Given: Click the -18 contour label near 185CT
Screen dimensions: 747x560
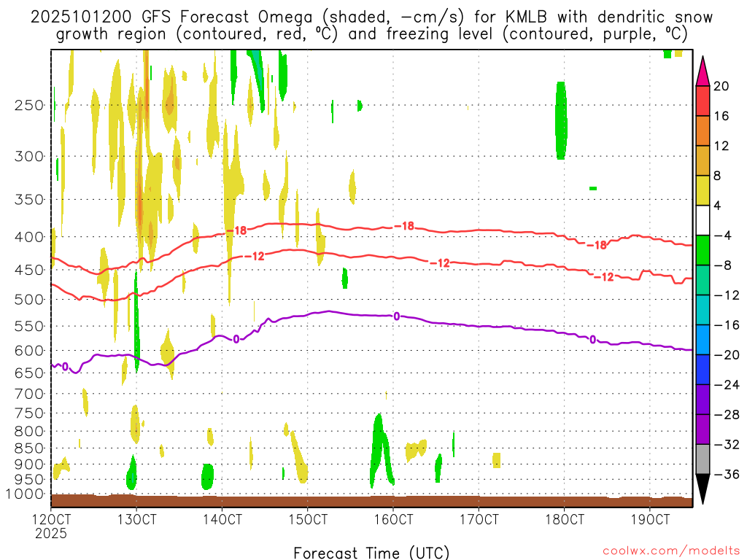Looking at the screenshot, I should [597, 245].
